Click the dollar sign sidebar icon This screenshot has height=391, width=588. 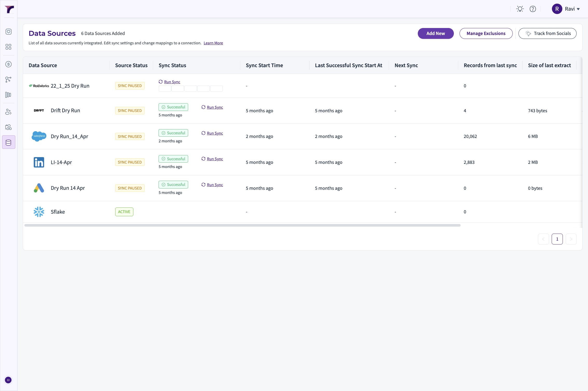click(9, 64)
